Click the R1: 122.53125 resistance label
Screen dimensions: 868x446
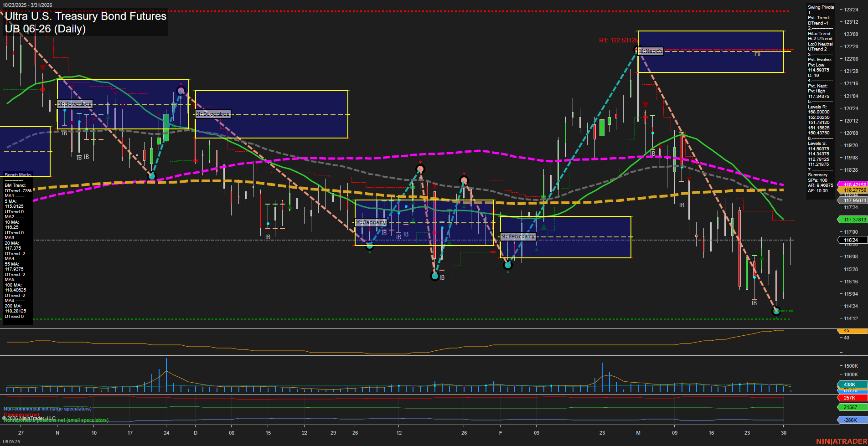(618, 41)
